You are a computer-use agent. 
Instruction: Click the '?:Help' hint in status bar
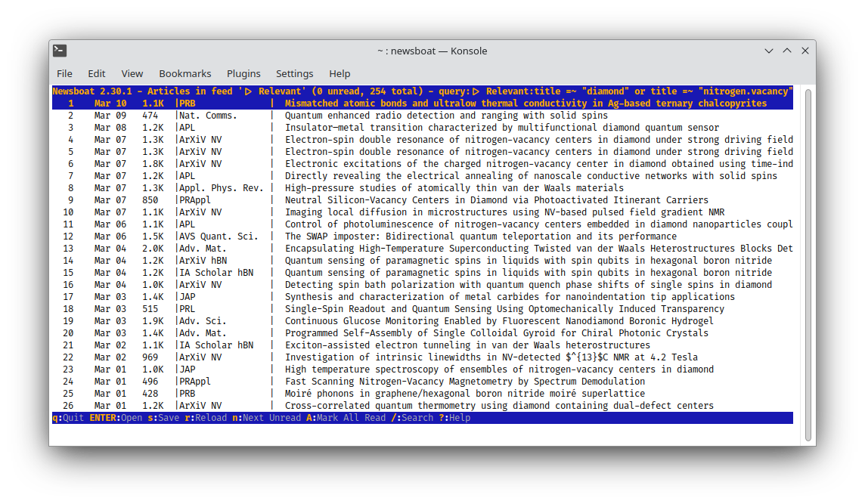[454, 418]
